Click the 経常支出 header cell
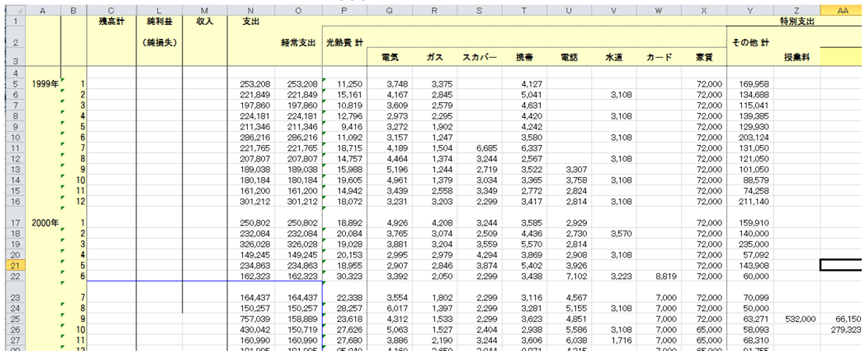868x354 pixels. click(x=298, y=42)
